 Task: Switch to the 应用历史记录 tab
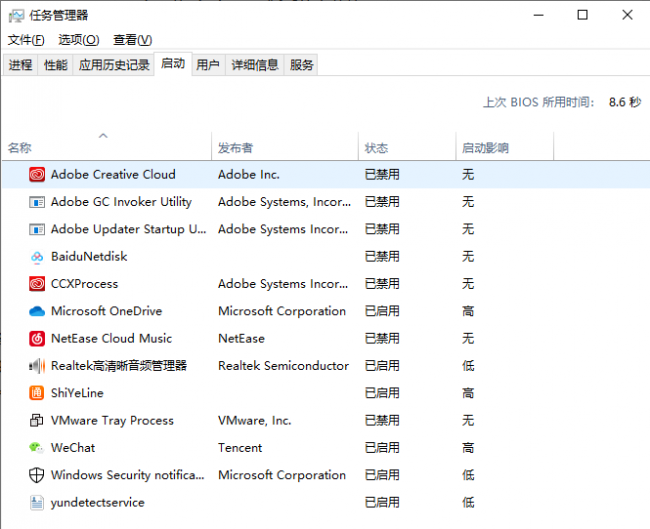point(114,65)
